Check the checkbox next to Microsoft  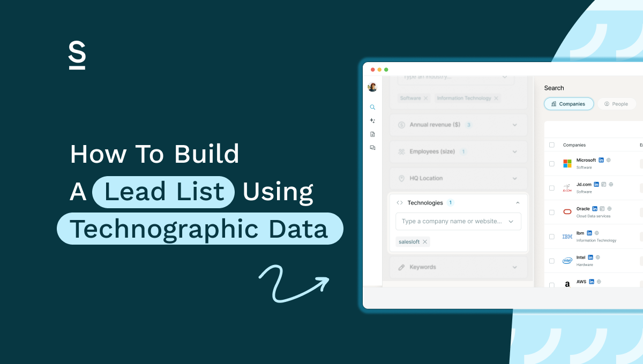551,163
